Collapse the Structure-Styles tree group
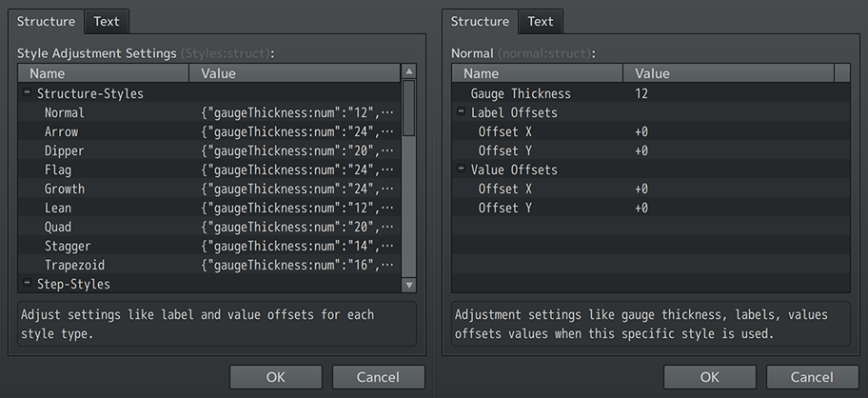The height and width of the screenshot is (398, 868). click(x=27, y=93)
